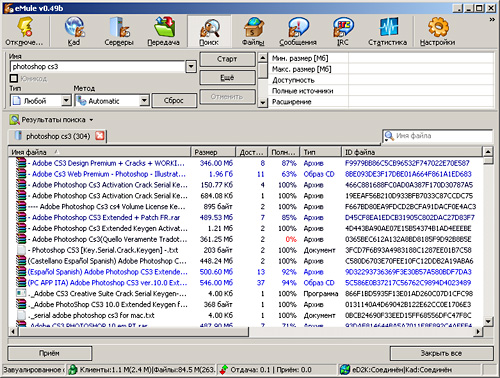Click the Отменить (Cancel) button
The height and width of the screenshot is (378, 500).
[227, 97]
